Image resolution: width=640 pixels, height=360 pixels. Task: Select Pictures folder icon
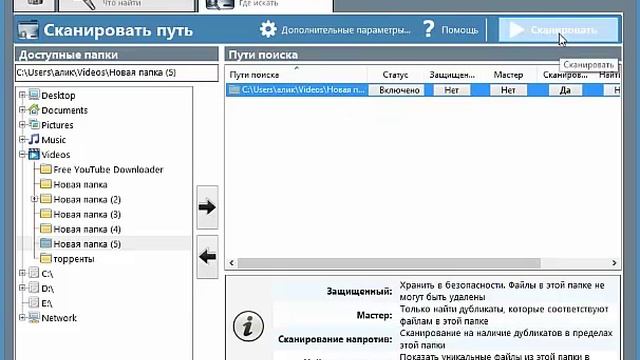pyautogui.click(x=34, y=124)
